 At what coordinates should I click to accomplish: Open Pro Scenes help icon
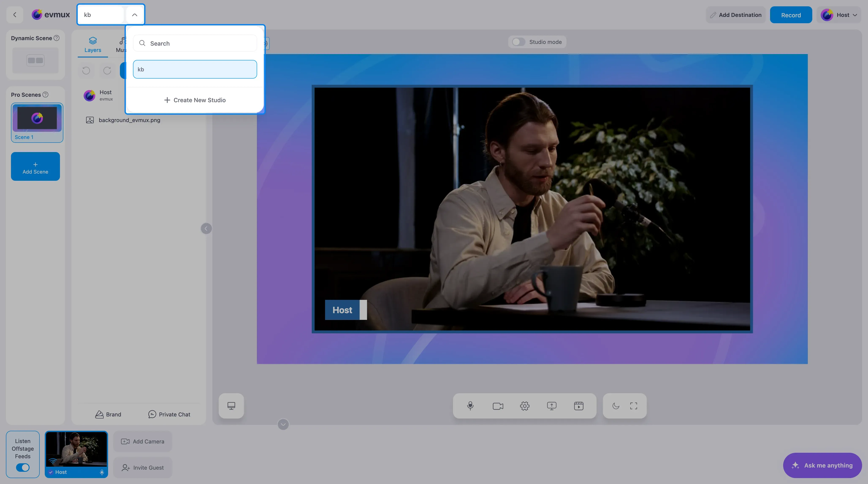[x=45, y=95]
